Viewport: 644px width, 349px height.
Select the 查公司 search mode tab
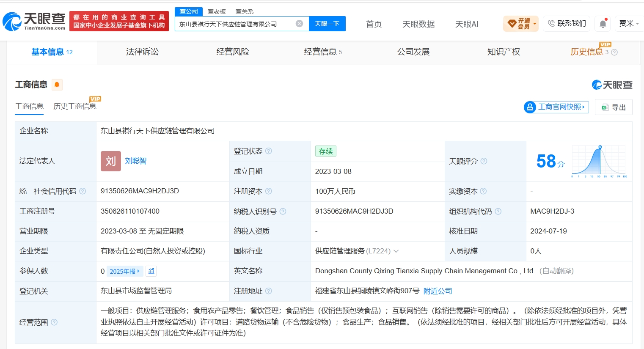pos(189,11)
